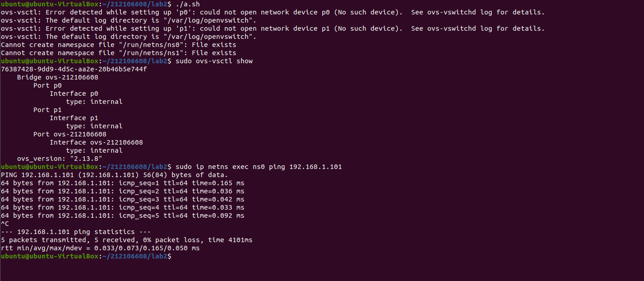Screen dimensions: 644x281
Task: Click the 'Bridge ovs-212106608' line
Action: pyautogui.click(x=57, y=77)
